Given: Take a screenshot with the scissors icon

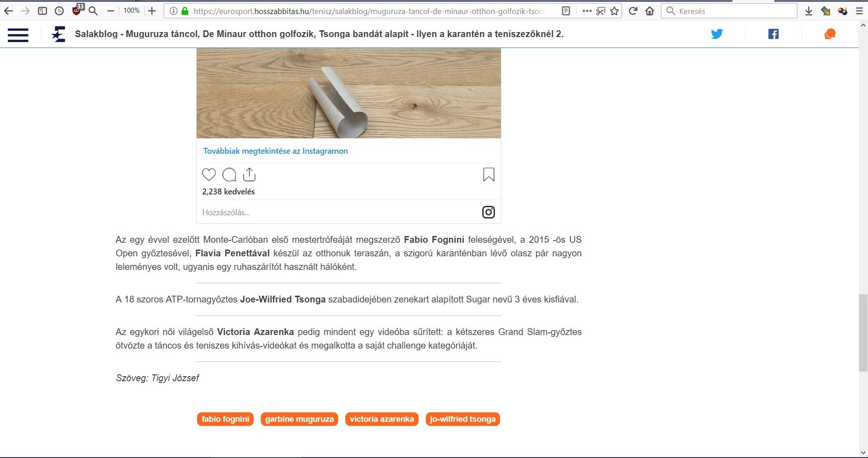Looking at the screenshot, I should [601, 11].
